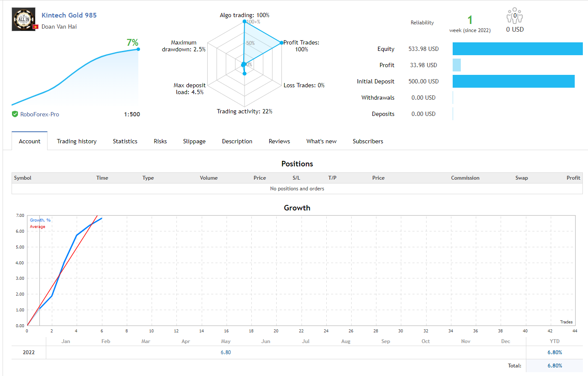Image resolution: width=588 pixels, height=376 pixels.
Task: Click the 0 USD subscribers funds text
Action: pyautogui.click(x=515, y=30)
